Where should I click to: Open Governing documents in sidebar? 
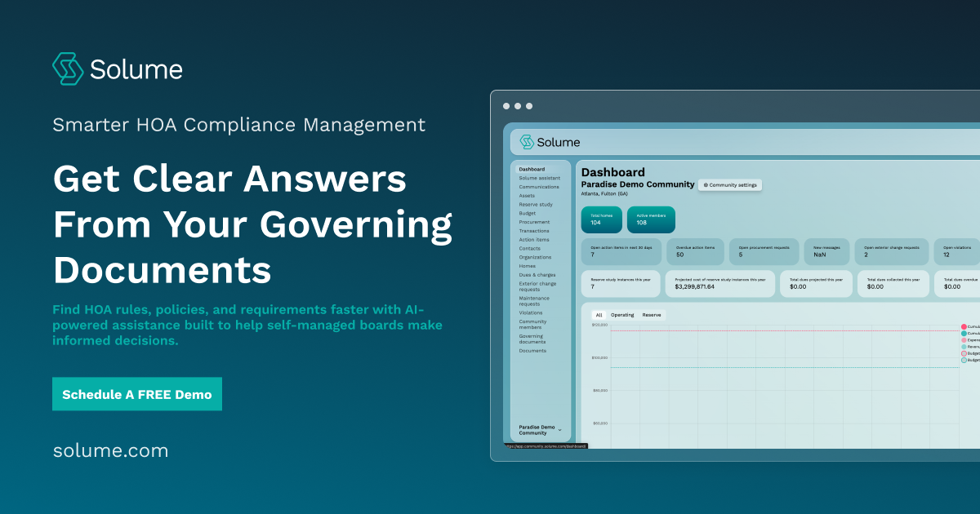coord(532,339)
